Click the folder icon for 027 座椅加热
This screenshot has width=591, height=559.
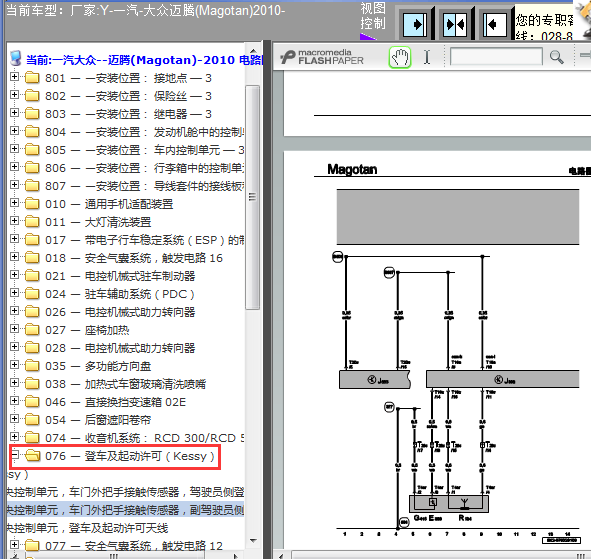coord(32,330)
